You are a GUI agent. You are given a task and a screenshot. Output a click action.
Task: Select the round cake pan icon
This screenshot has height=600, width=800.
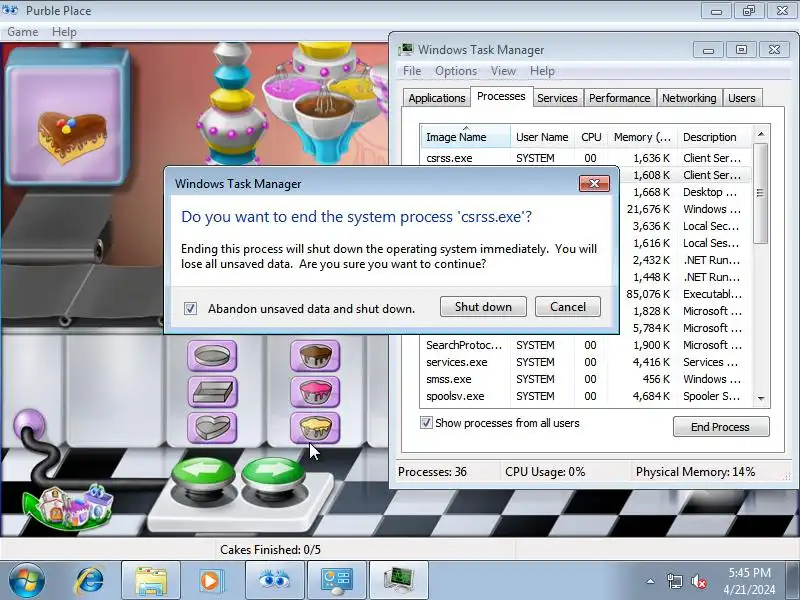(212, 356)
